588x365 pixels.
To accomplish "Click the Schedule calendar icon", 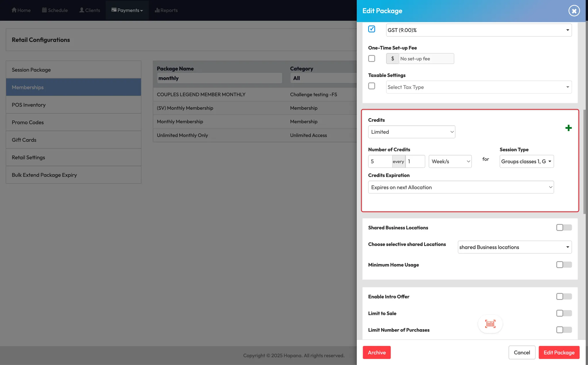I will coord(44,10).
